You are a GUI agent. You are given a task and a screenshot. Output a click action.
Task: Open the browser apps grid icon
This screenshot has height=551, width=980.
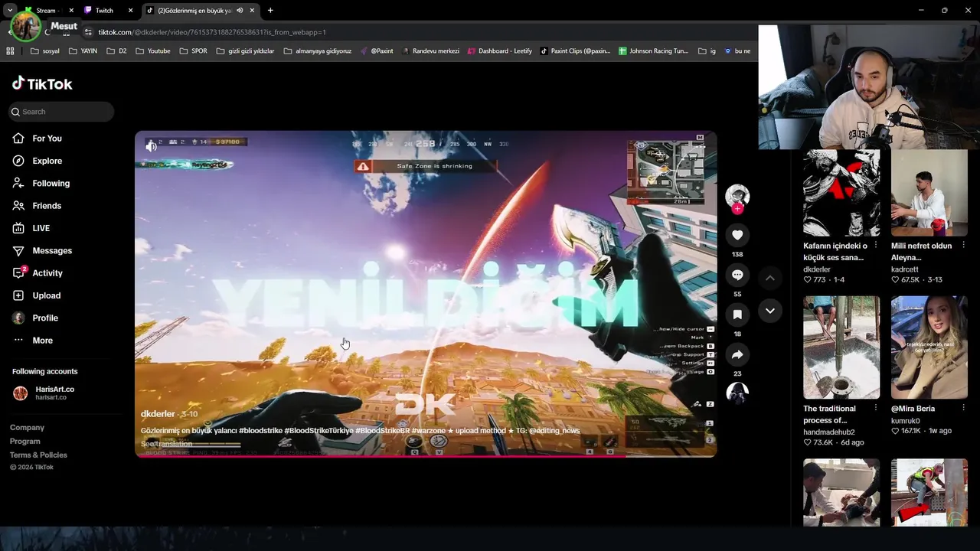pyautogui.click(x=10, y=51)
